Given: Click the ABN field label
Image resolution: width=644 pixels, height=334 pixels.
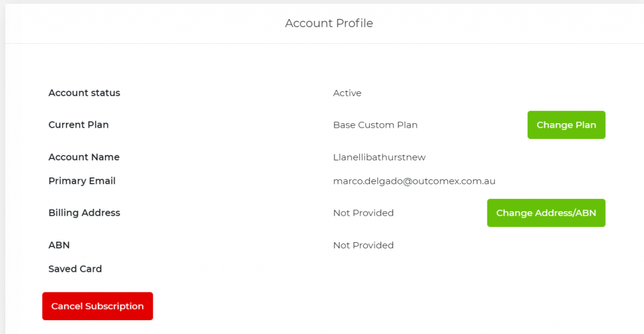Looking at the screenshot, I should (59, 245).
